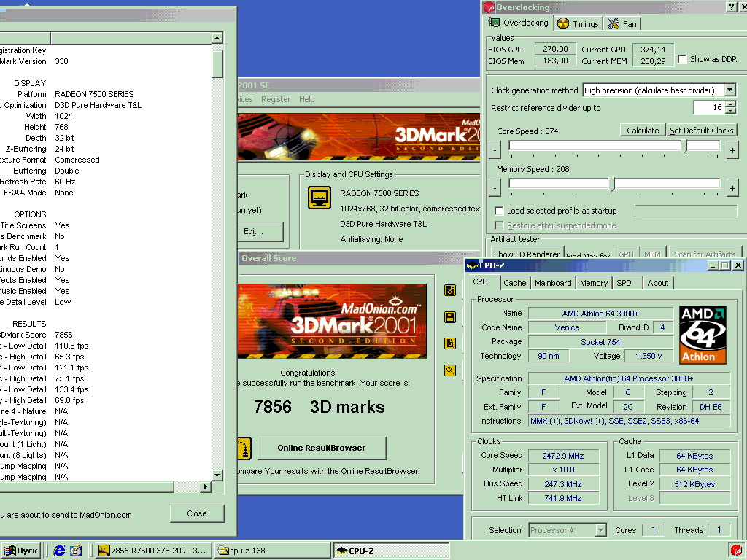Adjust the Core Speed slider handle
The height and width of the screenshot is (560, 747).
tap(686, 146)
